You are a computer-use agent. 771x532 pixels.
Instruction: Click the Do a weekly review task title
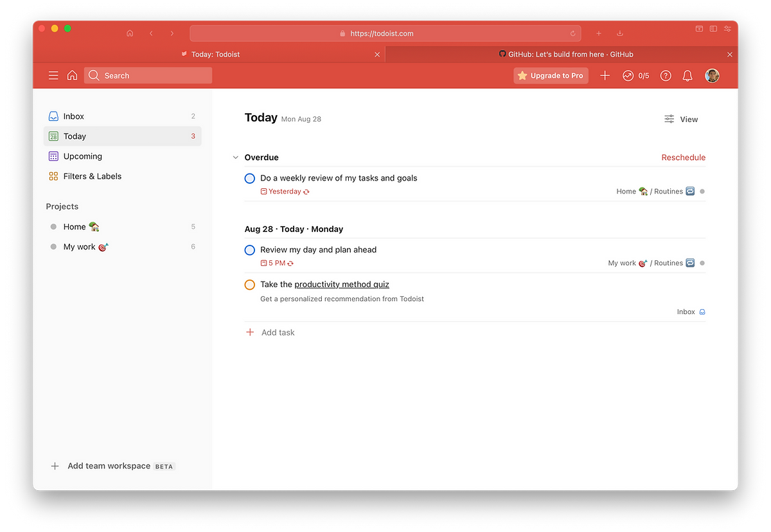point(339,178)
